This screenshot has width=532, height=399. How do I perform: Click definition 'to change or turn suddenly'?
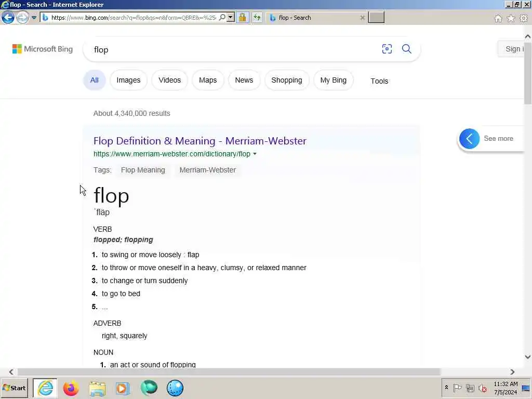(144, 281)
